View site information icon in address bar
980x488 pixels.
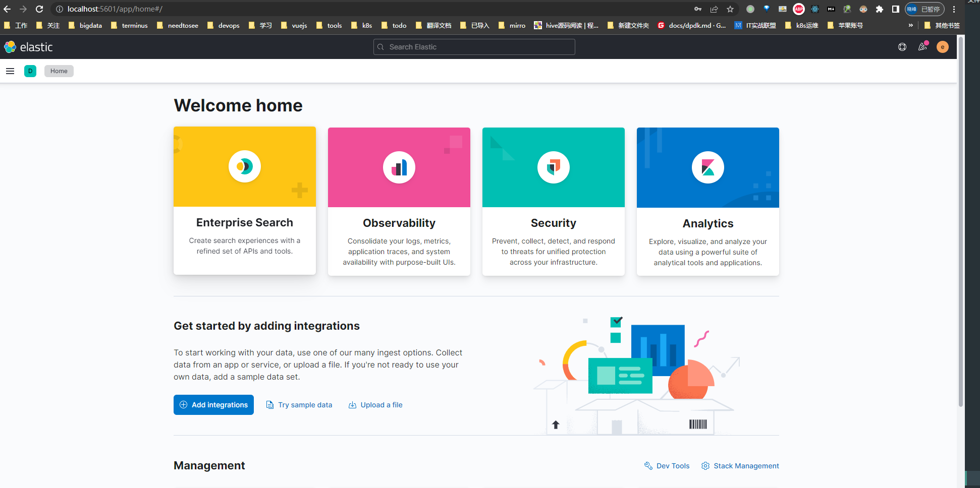59,9
